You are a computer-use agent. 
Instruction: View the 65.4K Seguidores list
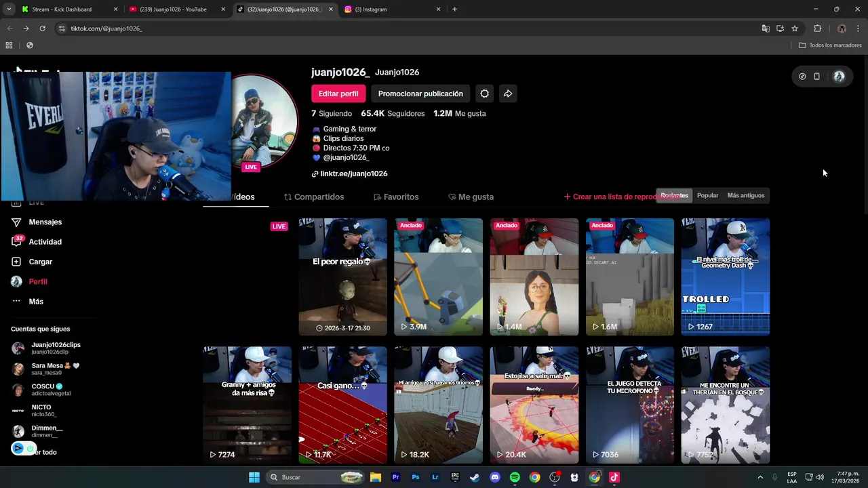[393, 114]
